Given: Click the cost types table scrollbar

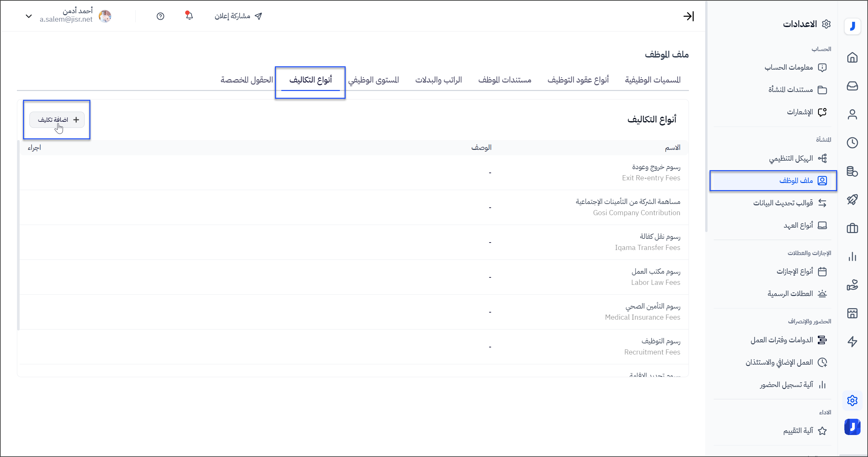Looking at the screenshot, I should (19, 237).
